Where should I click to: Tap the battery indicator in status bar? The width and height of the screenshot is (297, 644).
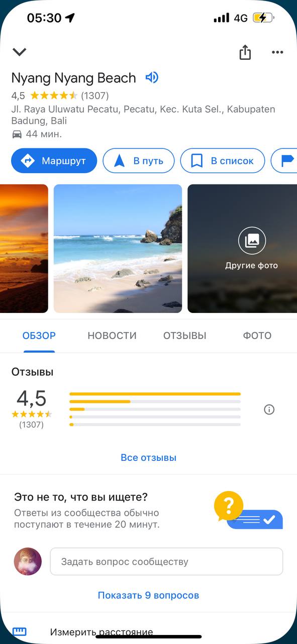point(263,18)
